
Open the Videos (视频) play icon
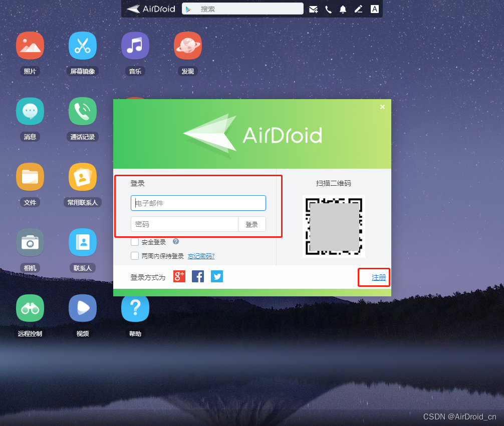[83, 308]
